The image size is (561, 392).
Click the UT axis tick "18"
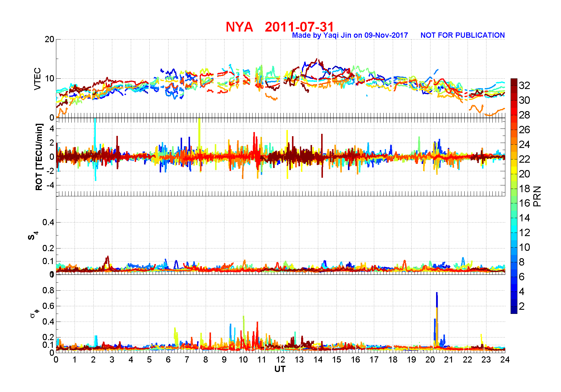pyautogui.click(x=393, y=360)
